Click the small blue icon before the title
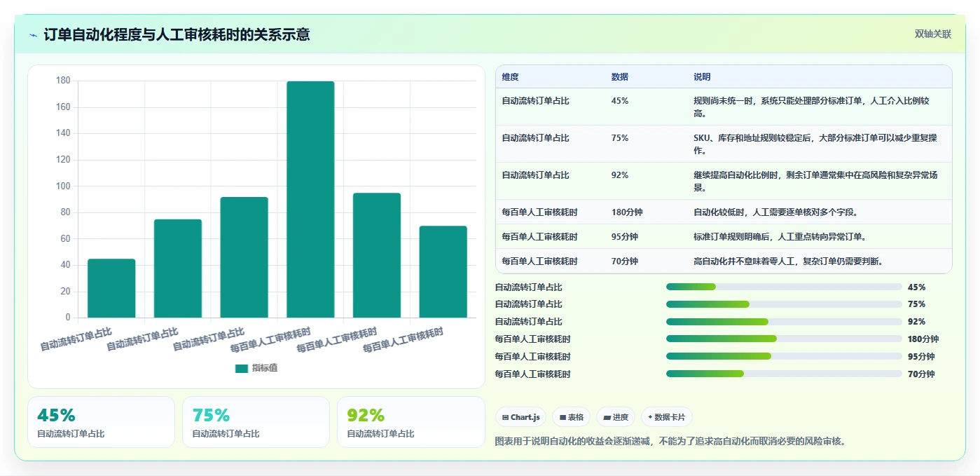The height and width of the screenshot is (476, 980). (x=34, y=35)
